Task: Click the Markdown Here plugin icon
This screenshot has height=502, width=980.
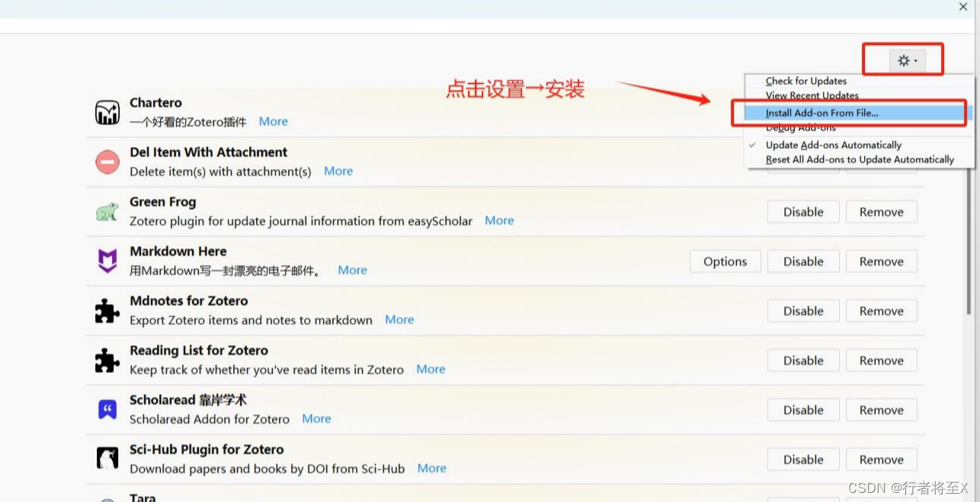Action: pyautogui.click(x=107, y=261)
